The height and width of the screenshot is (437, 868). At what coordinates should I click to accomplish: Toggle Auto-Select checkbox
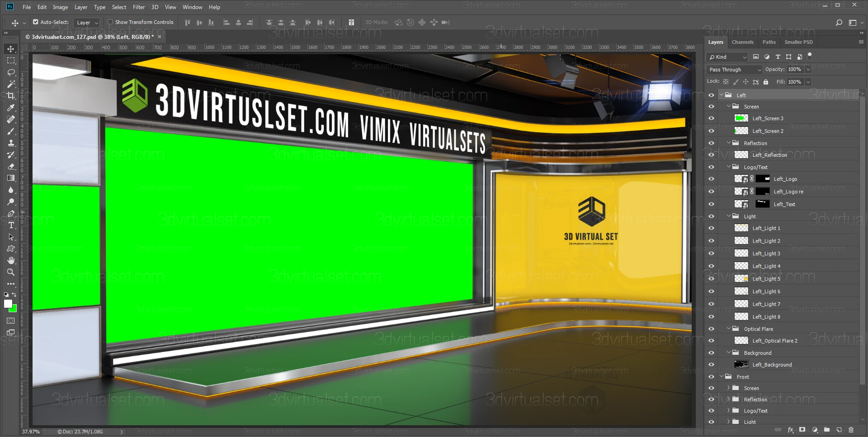click(36, 22)
